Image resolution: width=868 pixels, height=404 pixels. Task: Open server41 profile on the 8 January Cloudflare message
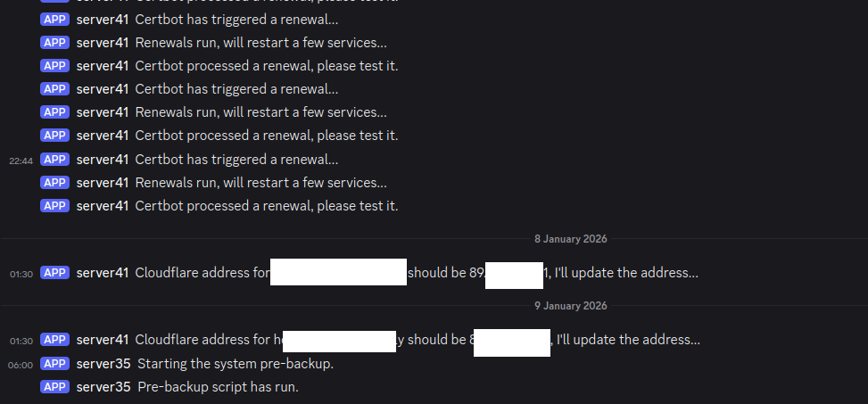point(103,273)
